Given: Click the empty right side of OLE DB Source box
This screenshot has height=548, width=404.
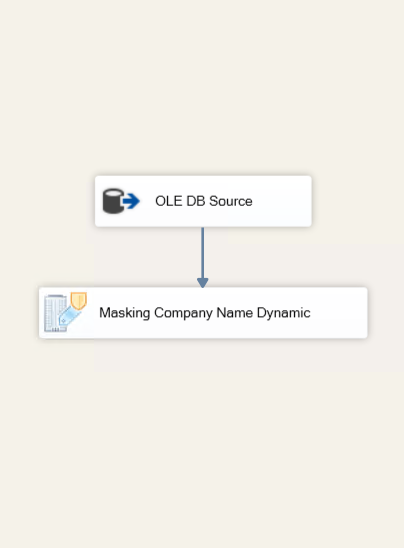Looking at the screenshot, I should click(281, 201).
